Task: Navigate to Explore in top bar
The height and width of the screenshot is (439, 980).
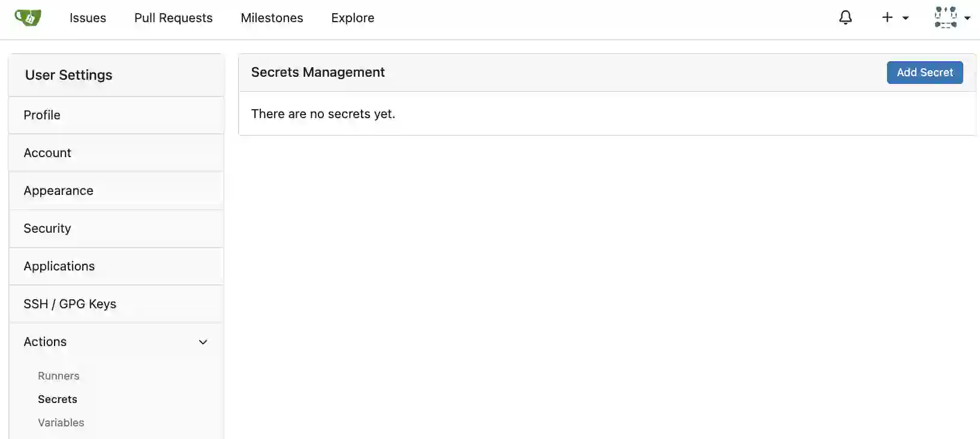Action: tap(353, 18)
